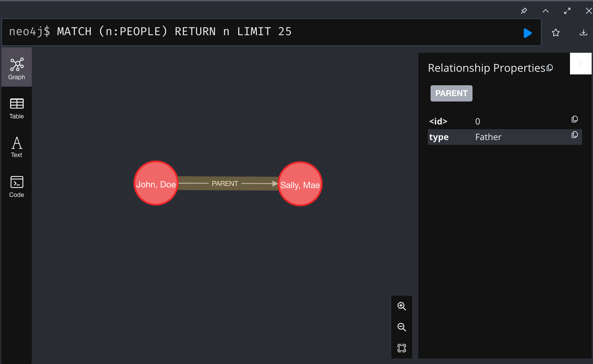Click the PARENT relationship type badge
Screen dimensions: 593x364
(451, 93)
